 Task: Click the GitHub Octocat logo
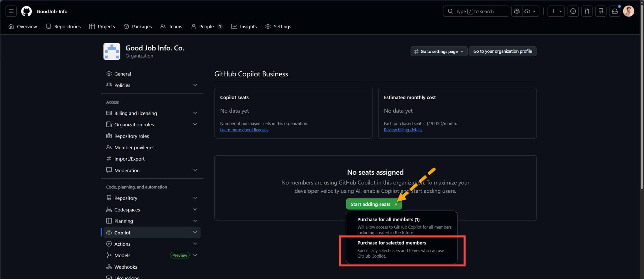tap(26, 11)
